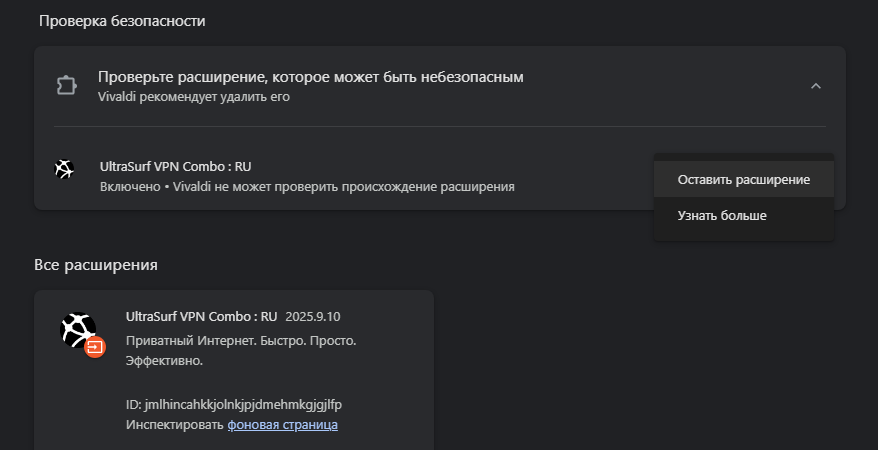Click the small UltraSurf icon in the safety row

(x=64, y=168)
